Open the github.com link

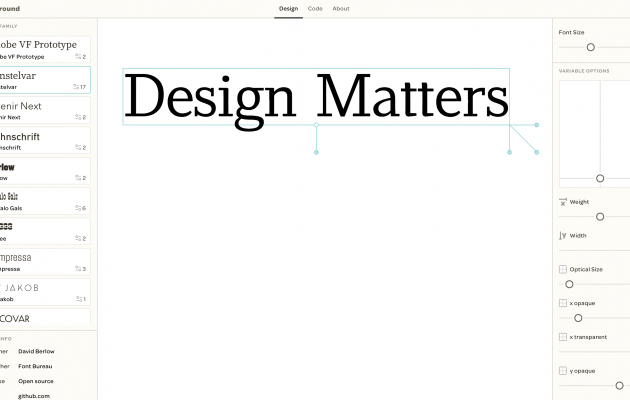(x=34, y=396)
